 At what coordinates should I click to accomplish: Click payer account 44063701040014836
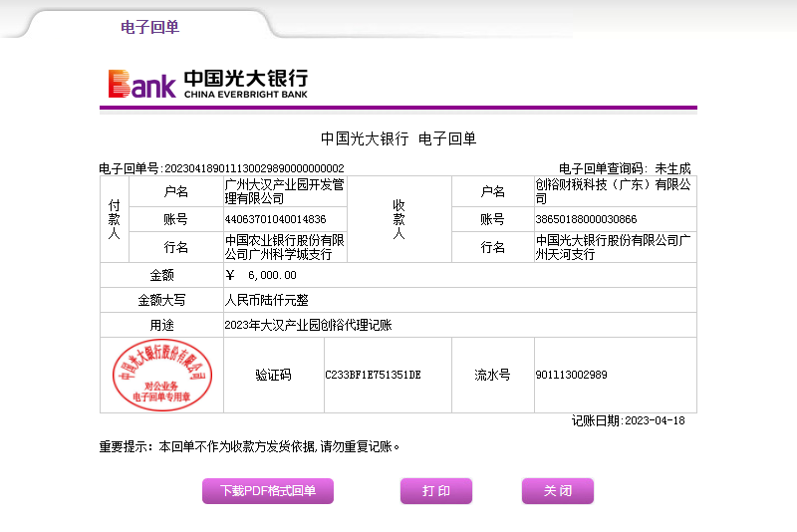tap(276, 219)
